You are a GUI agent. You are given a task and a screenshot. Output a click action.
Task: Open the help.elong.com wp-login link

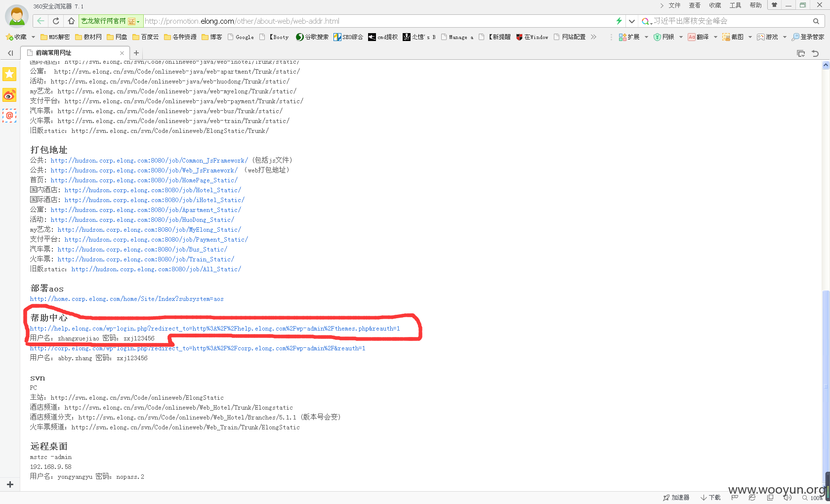215,329
